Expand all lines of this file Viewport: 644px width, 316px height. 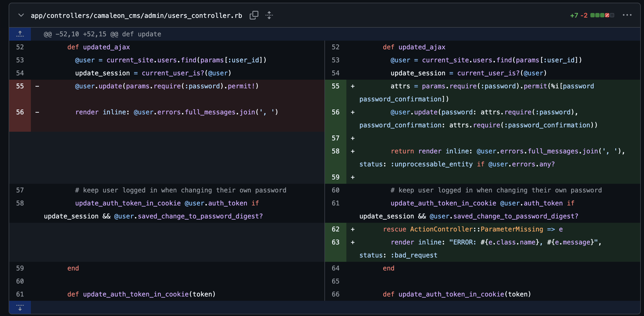(x=269, y=15)
